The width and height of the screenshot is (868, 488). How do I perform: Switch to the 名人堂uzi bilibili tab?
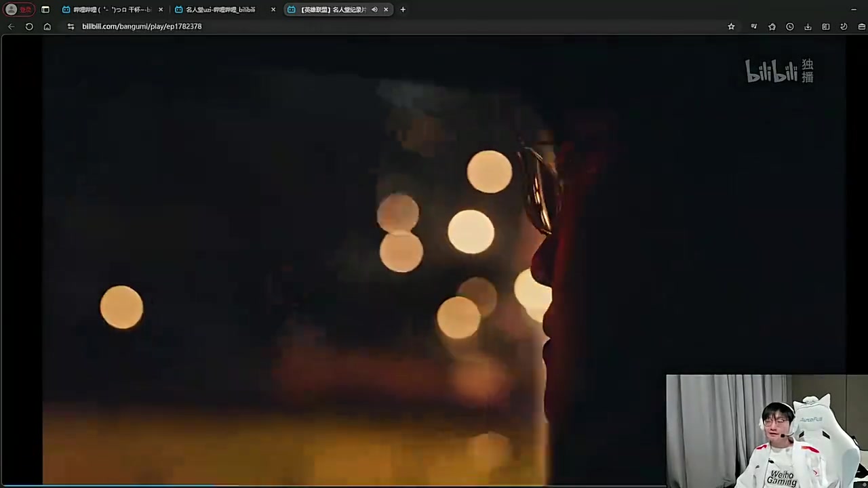[220, 9]
